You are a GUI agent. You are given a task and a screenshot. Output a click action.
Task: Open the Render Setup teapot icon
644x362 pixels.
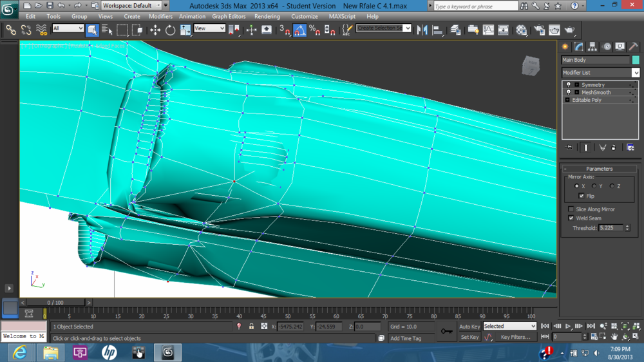point(538,30)
